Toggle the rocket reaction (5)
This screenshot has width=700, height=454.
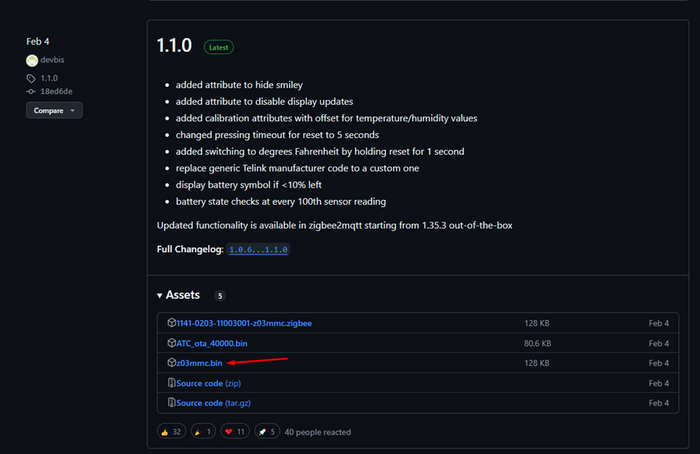(x=267, y=432)
